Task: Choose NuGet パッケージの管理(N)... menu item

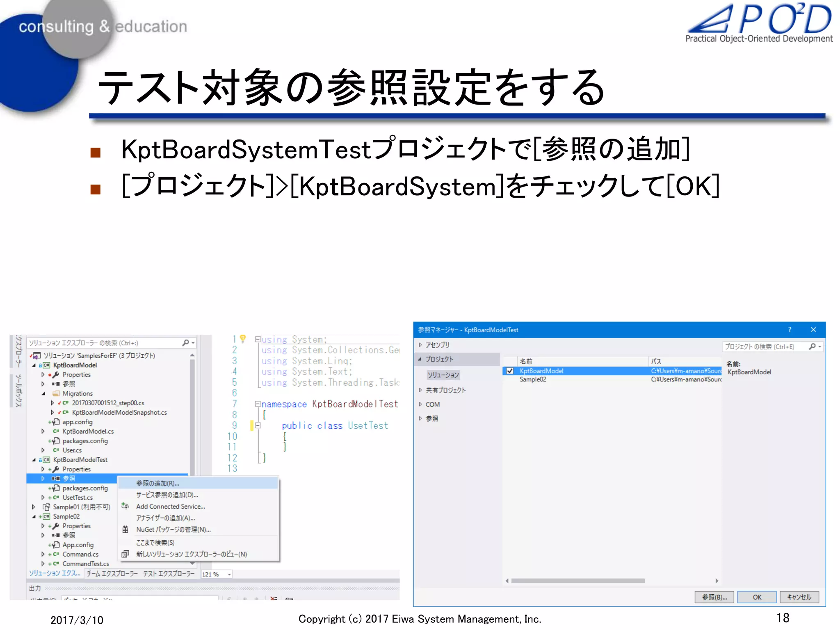Action: [198, 530]
